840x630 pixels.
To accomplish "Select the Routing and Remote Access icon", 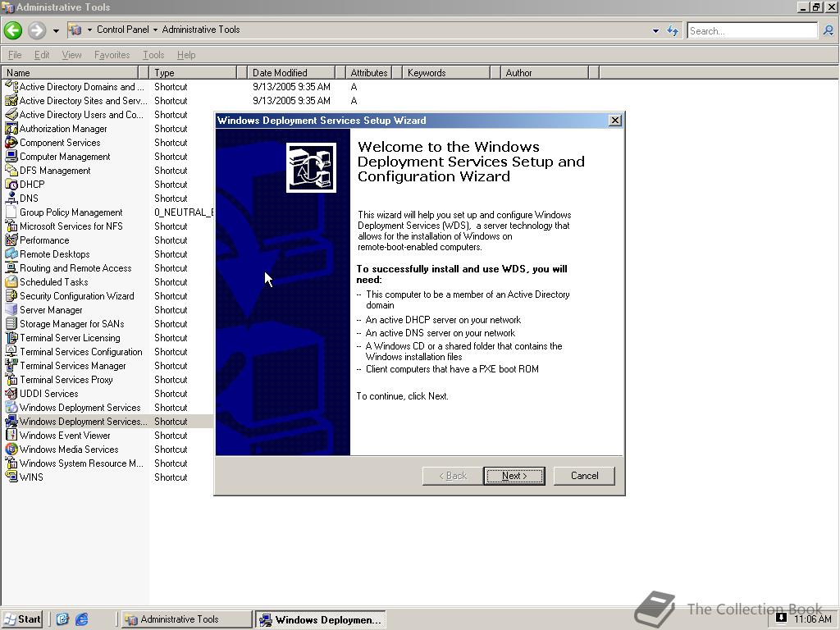I will click(x=11, y=267).
